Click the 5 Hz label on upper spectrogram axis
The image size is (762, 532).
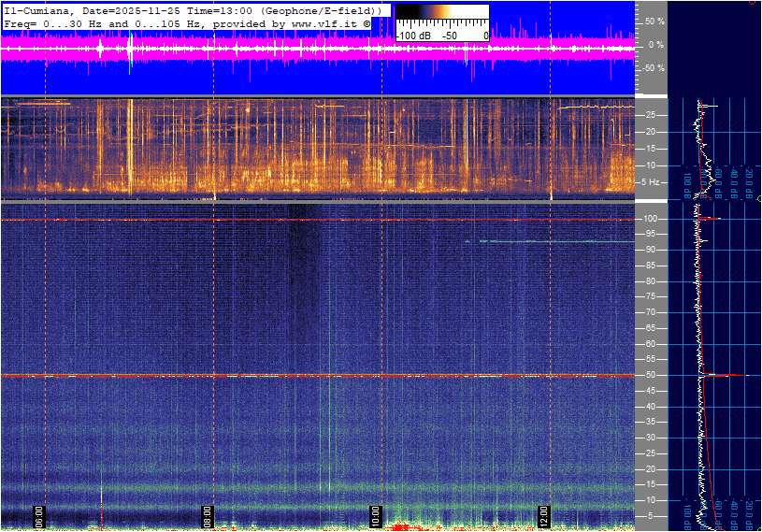click(x=652, y=182)
